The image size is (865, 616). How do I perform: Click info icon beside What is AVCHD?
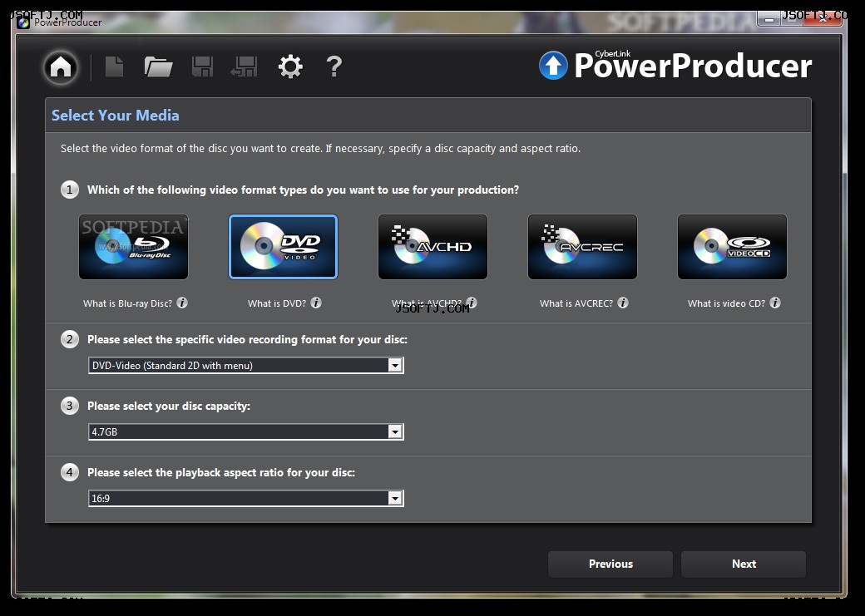tap(472, 303)
